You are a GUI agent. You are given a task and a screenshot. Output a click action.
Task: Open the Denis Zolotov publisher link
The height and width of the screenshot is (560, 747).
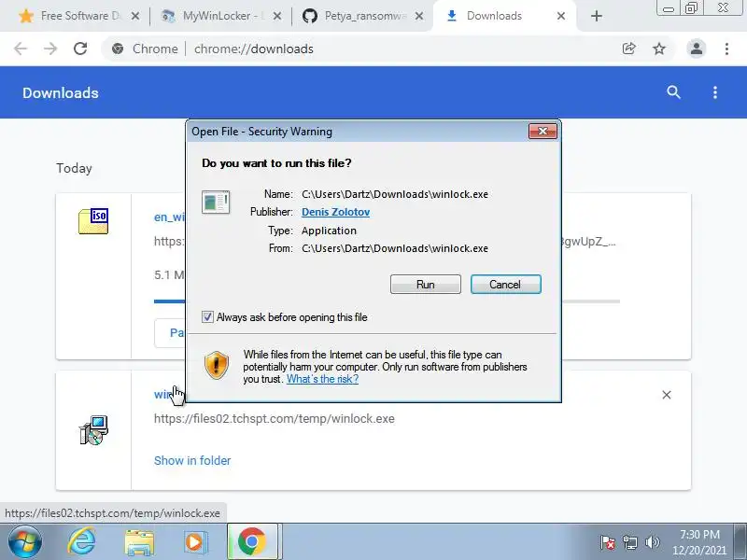pyautogui.click(x=336, y=212)
